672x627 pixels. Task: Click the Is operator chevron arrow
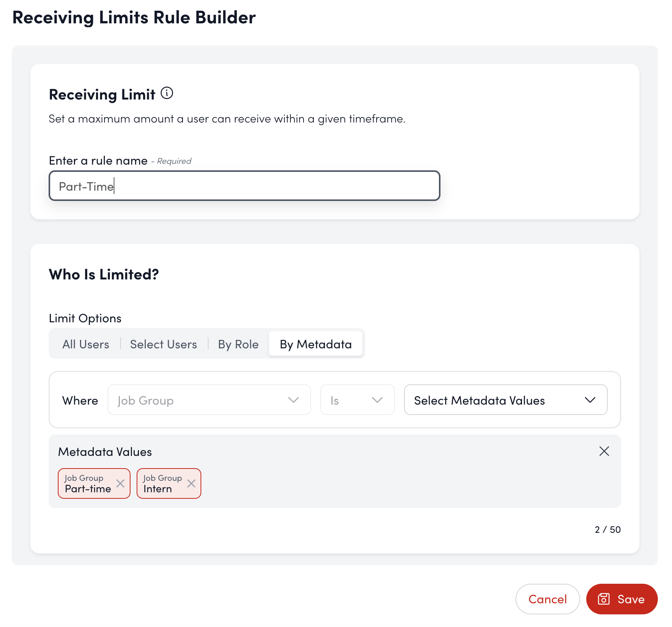(377, 400)
